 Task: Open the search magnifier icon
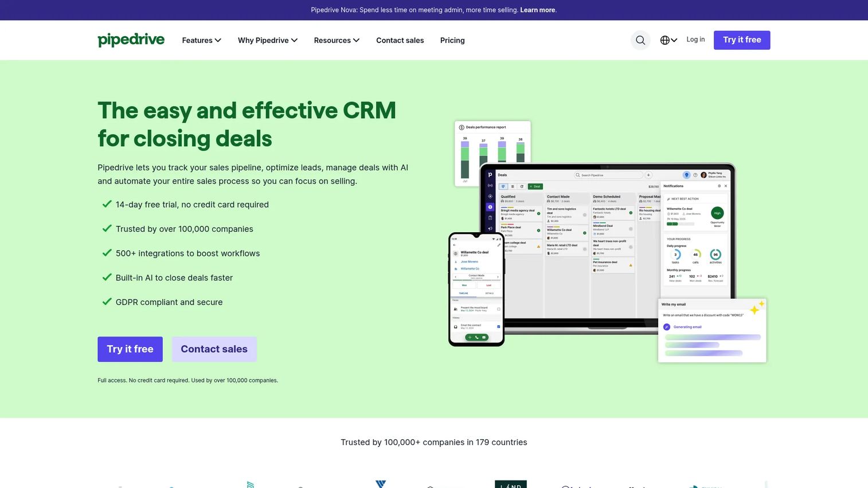pos(640,40)
